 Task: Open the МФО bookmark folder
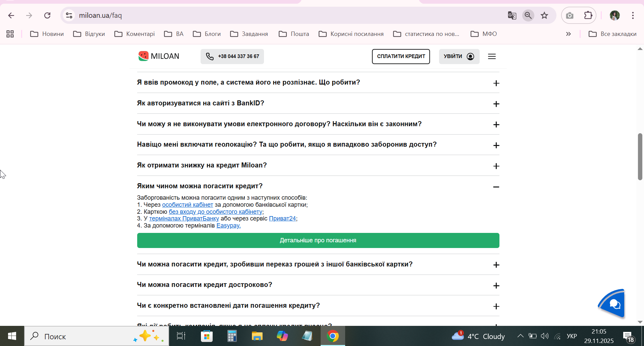[x=484, y=34]
